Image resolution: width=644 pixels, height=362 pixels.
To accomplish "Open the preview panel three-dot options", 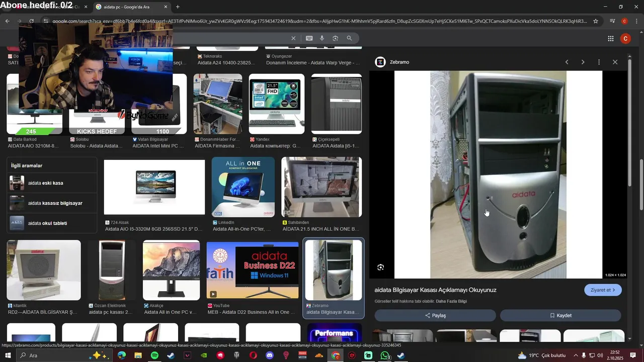I will coord(599,62).
